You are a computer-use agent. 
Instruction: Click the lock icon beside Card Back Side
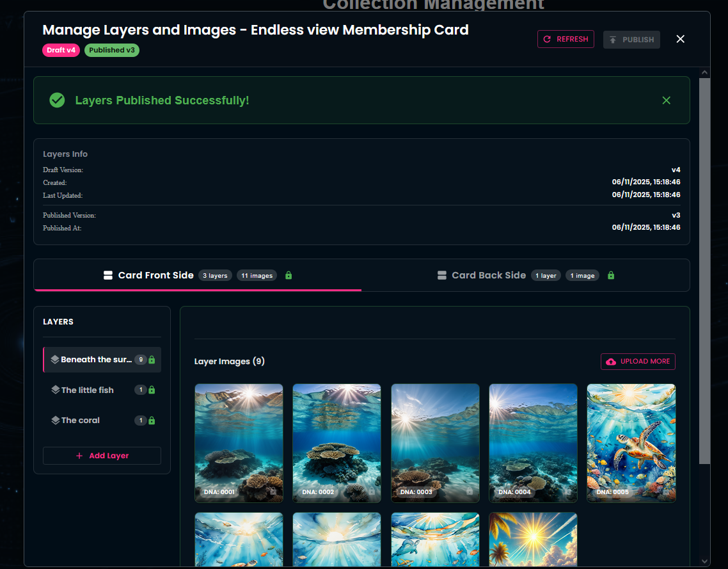click(611, 275)
